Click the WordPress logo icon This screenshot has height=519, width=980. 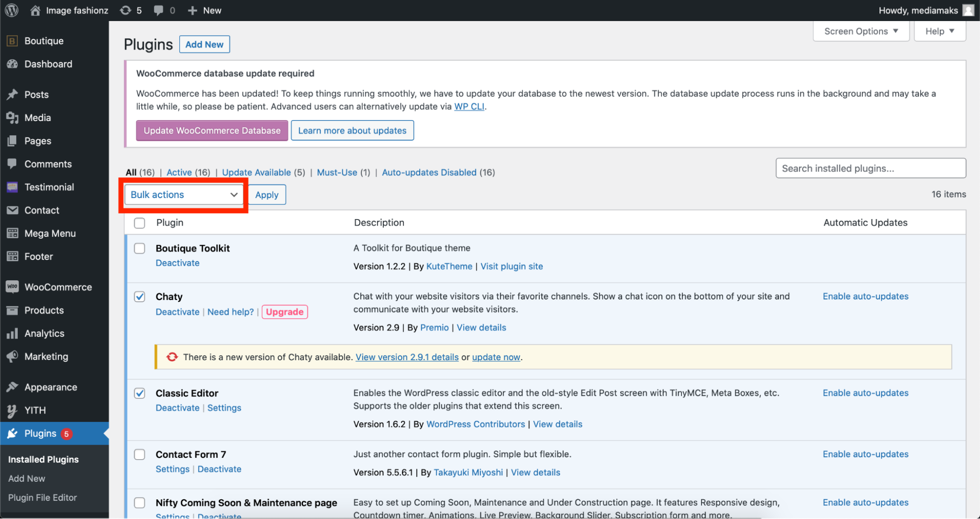pos(12,10)
